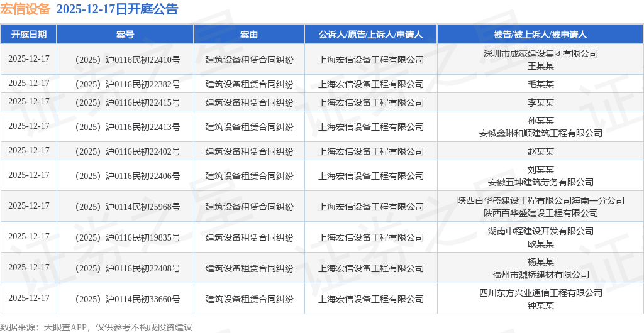The image size is (644, 333).
Task: Click the 案由 column header
Action: point(249,35)
